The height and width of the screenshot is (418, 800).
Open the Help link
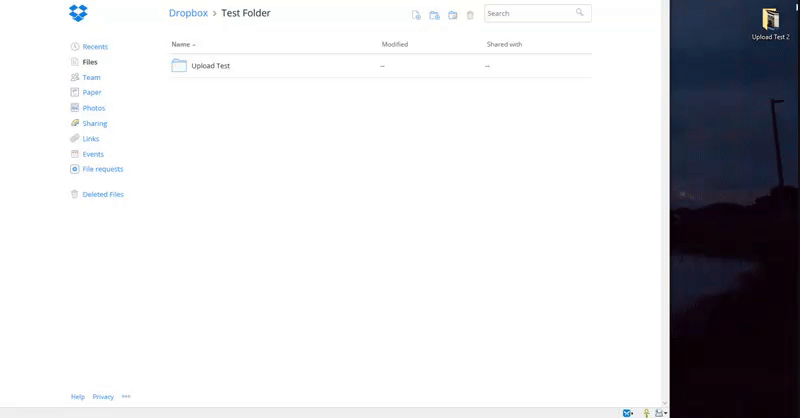pos(77,397)
